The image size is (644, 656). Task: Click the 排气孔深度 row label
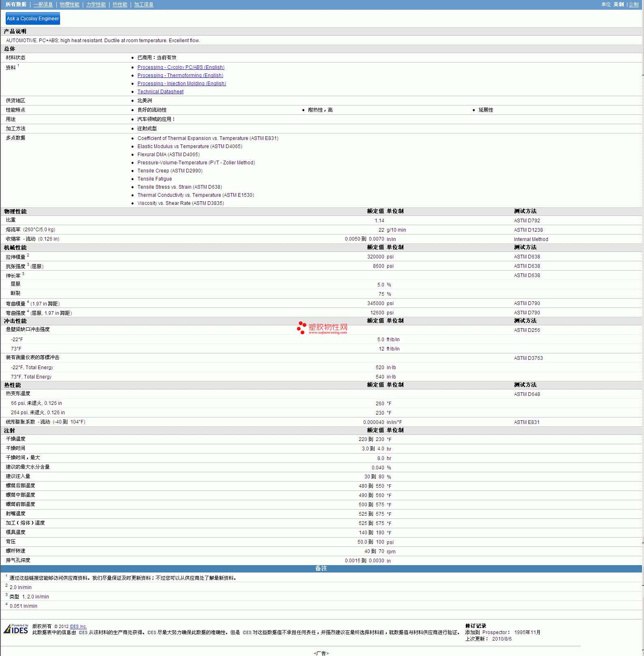point(18,560)
